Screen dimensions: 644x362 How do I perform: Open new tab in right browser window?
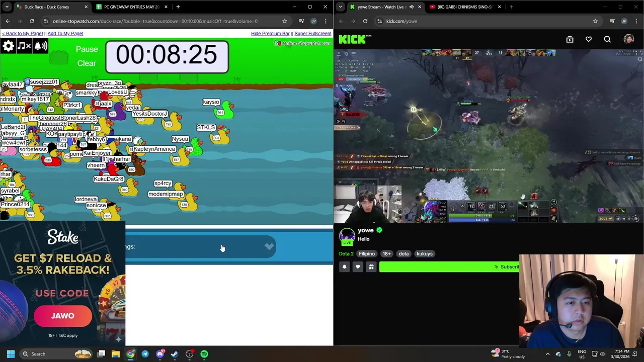click(511, 7)
